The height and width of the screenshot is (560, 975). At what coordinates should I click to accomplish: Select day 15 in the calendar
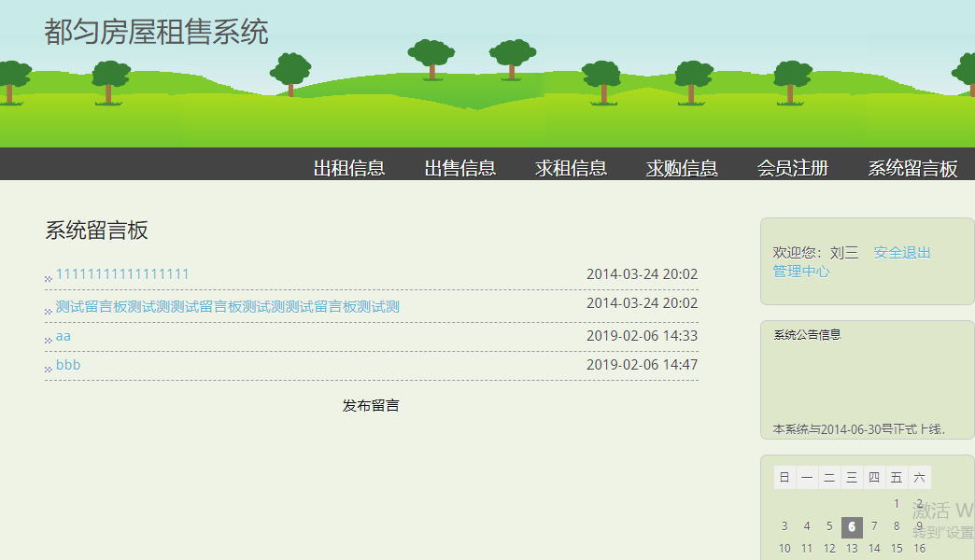pos(897,549)
